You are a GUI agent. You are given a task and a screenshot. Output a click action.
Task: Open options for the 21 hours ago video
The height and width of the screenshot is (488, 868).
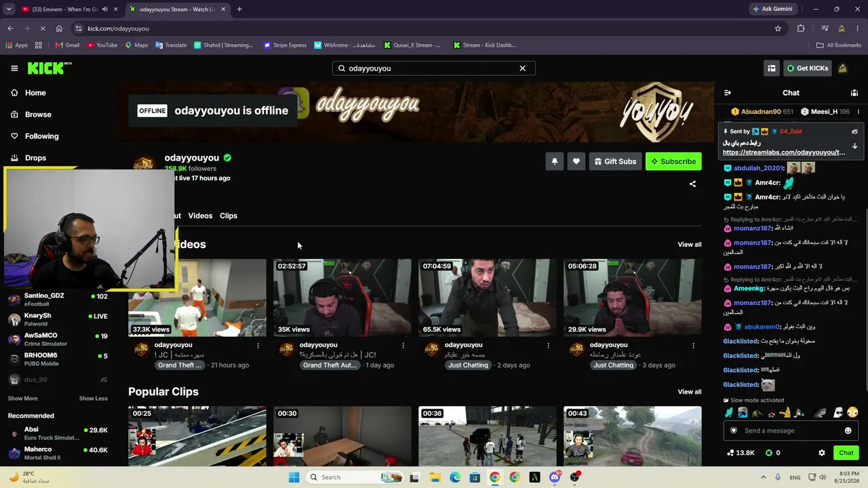point(258,346)
